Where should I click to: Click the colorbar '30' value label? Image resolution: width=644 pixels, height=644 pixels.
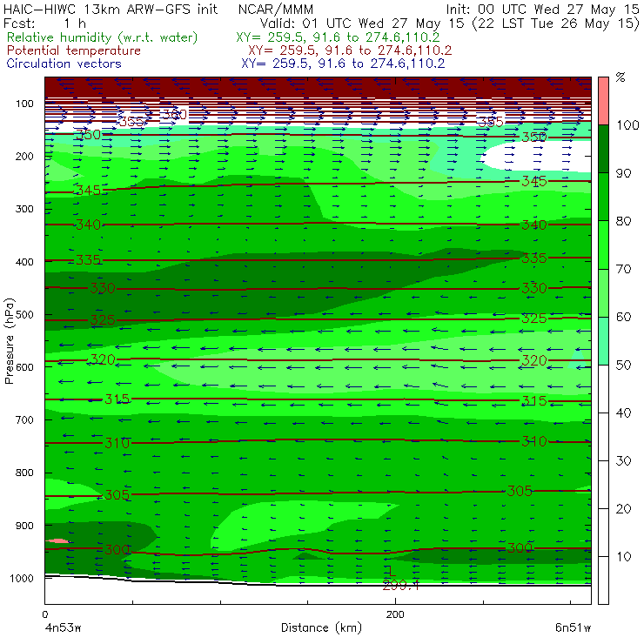click(x=623, y=461)
